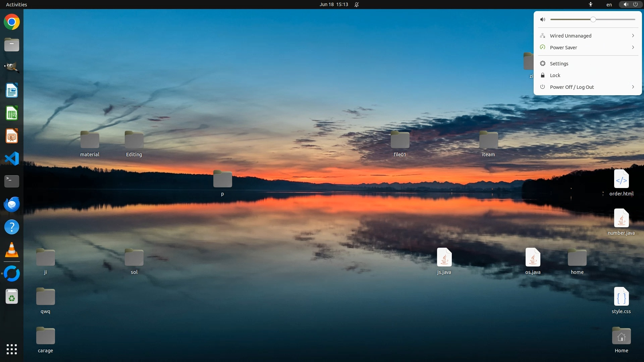Click the Activities button
644x362 pixels.
click(16, 5)
